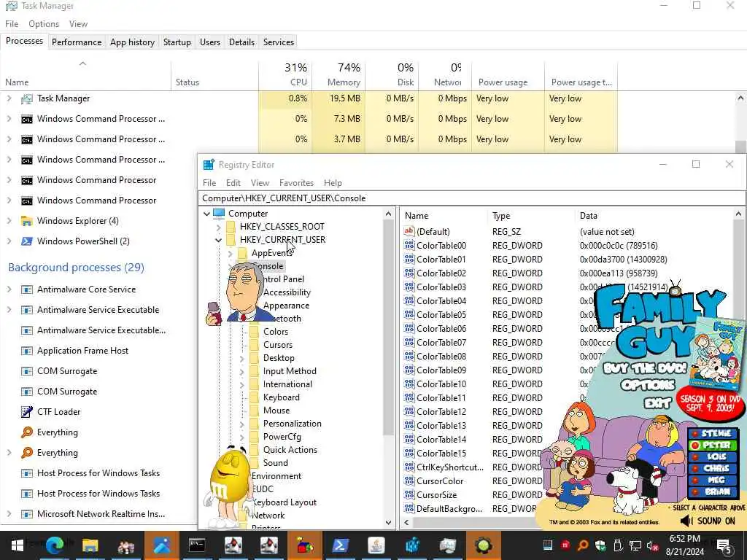Switch to the Services tab
This screenshot has height=560, width=747.
coord(279,42)
